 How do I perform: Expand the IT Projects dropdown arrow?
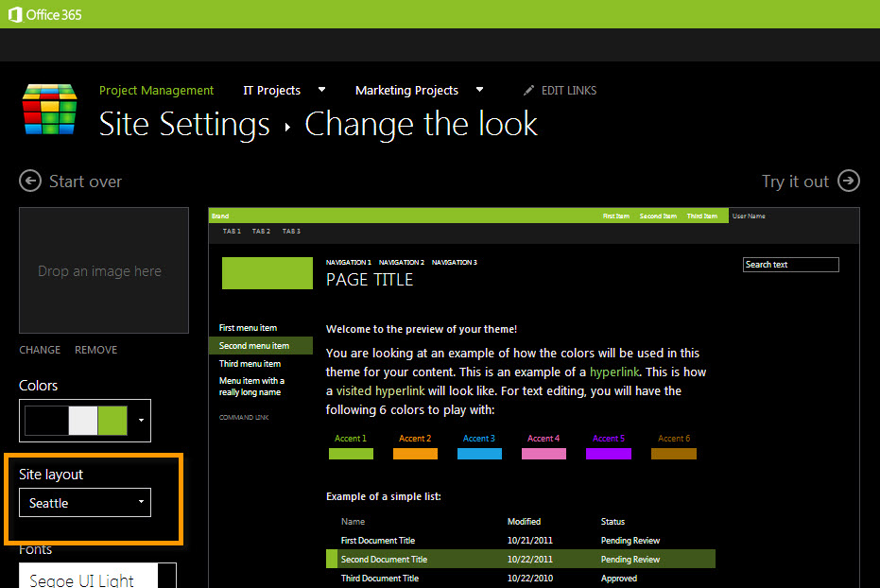[x=321, y=90]
